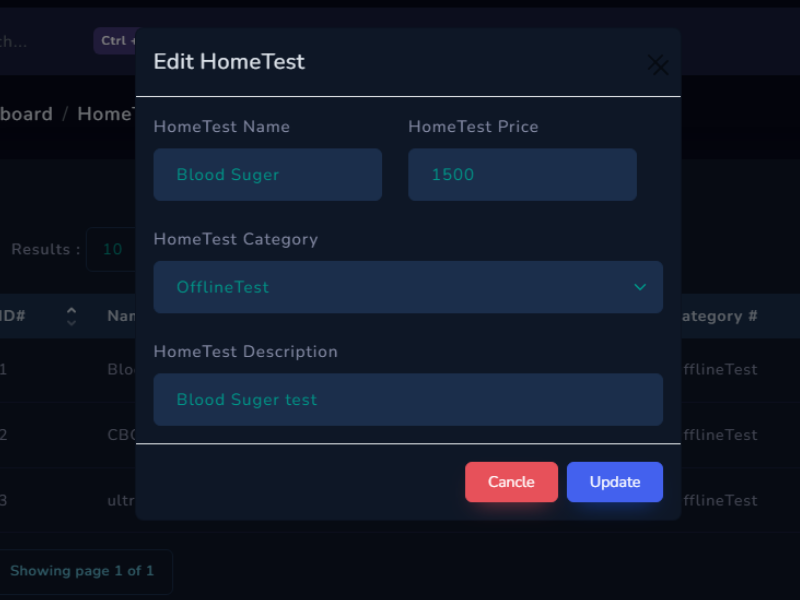Screen dimensions: 800x600
Task: Click into the HomeTest Price field
Action: pos(522,175)
